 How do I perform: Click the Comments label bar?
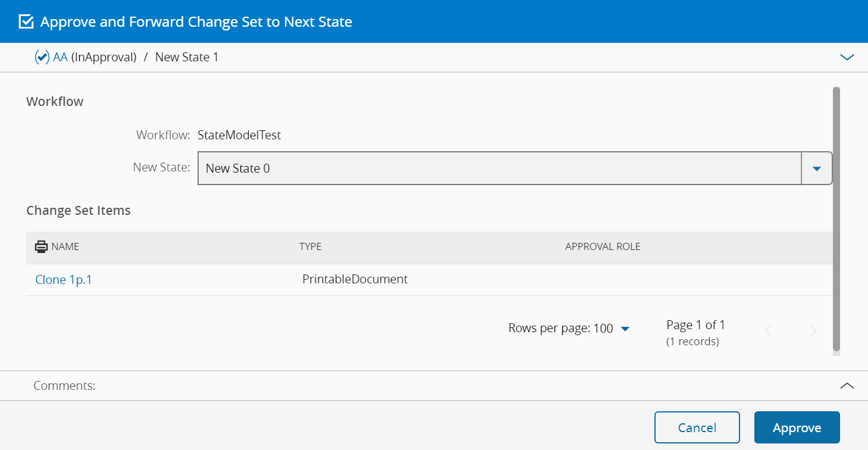tap(64, 386)
